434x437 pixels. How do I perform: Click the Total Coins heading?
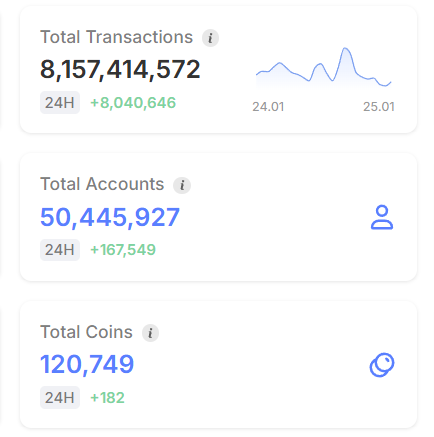87,332
